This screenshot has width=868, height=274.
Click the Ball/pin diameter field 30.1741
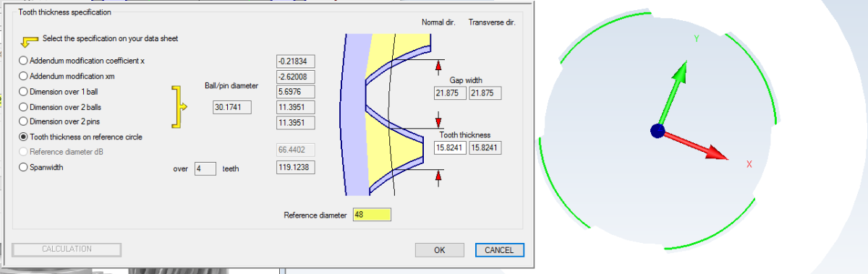tap(232, 108)
